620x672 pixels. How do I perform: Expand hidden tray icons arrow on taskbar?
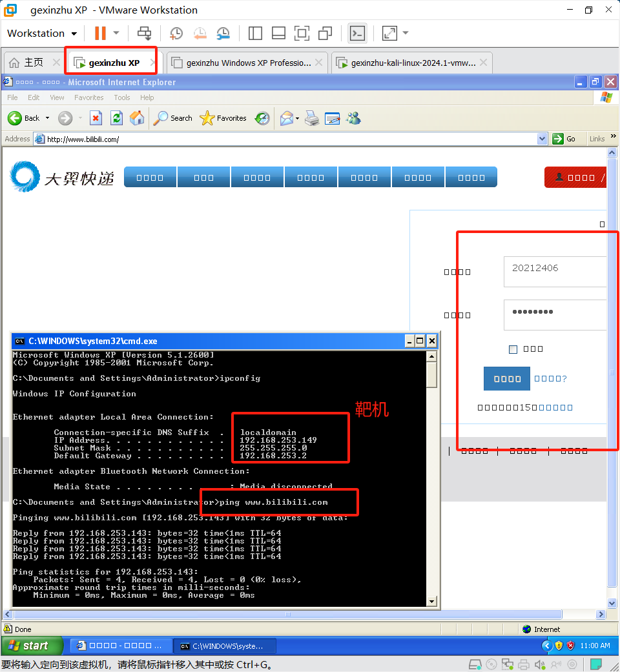click(x=546, y=646)
